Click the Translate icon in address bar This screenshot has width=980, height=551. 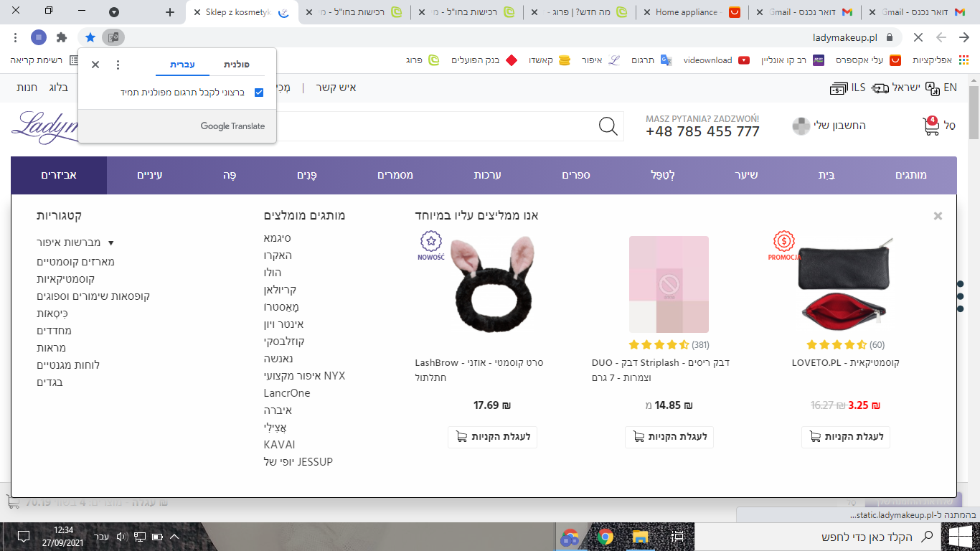pos(113,37)
